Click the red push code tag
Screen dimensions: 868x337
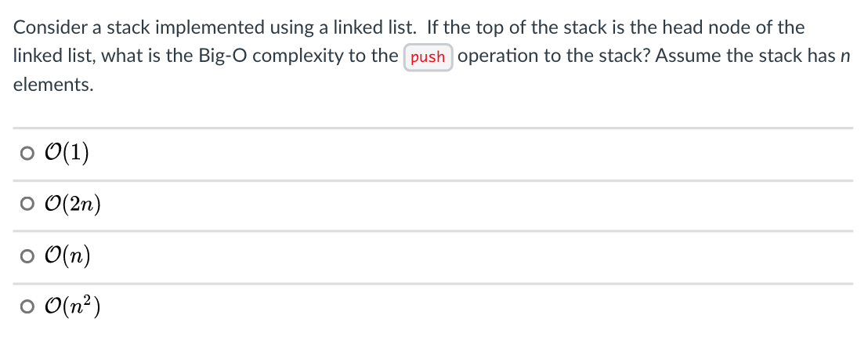[428, 57]
